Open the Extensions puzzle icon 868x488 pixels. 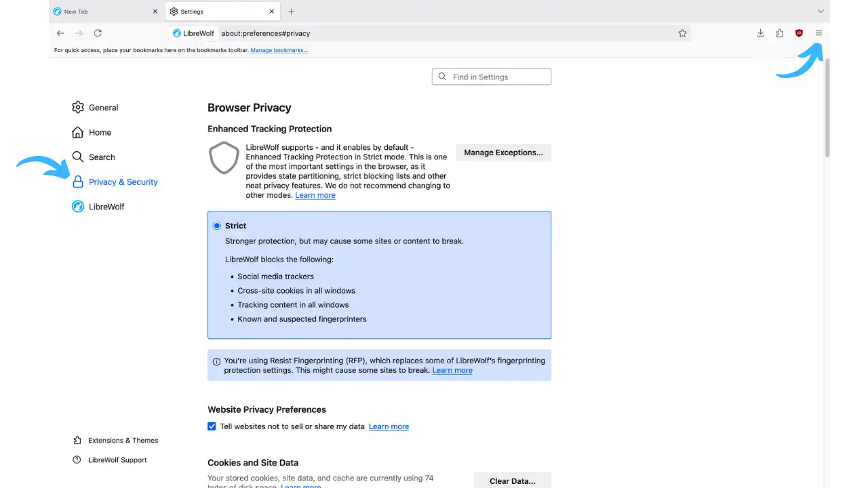pyautogui.click(x=780, y=33)
